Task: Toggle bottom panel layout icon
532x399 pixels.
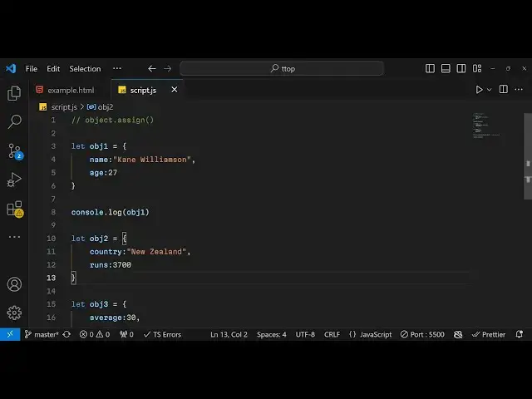Action: (446, 68)
